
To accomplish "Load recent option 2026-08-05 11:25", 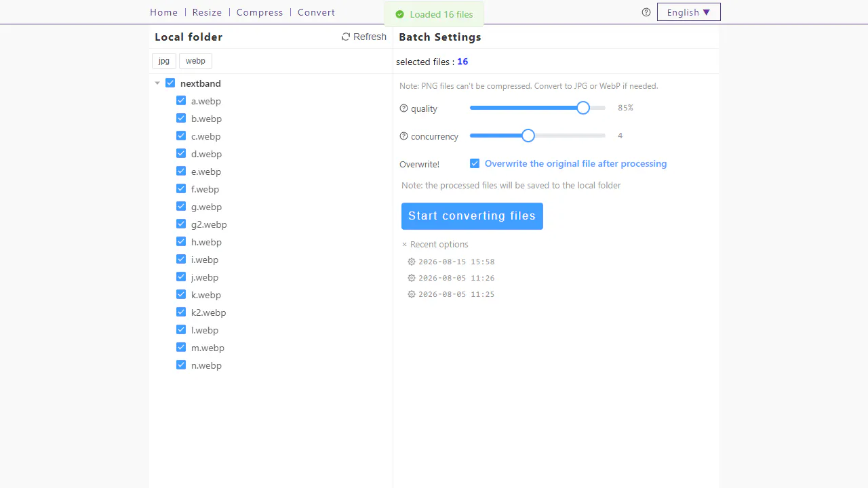I will 456,294.
